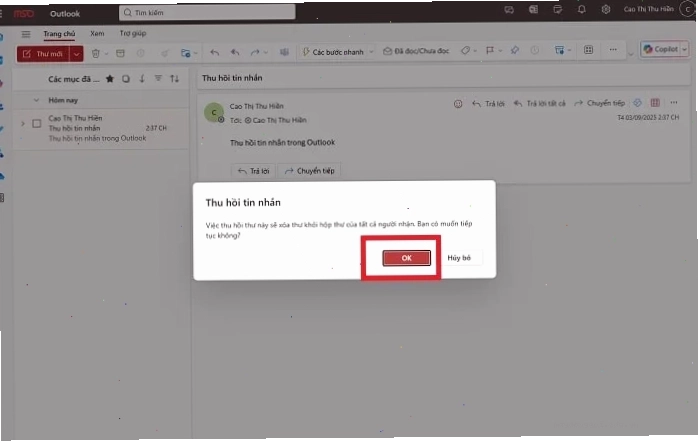
Task: Open the settings gear icon
Action: point(605,9)
